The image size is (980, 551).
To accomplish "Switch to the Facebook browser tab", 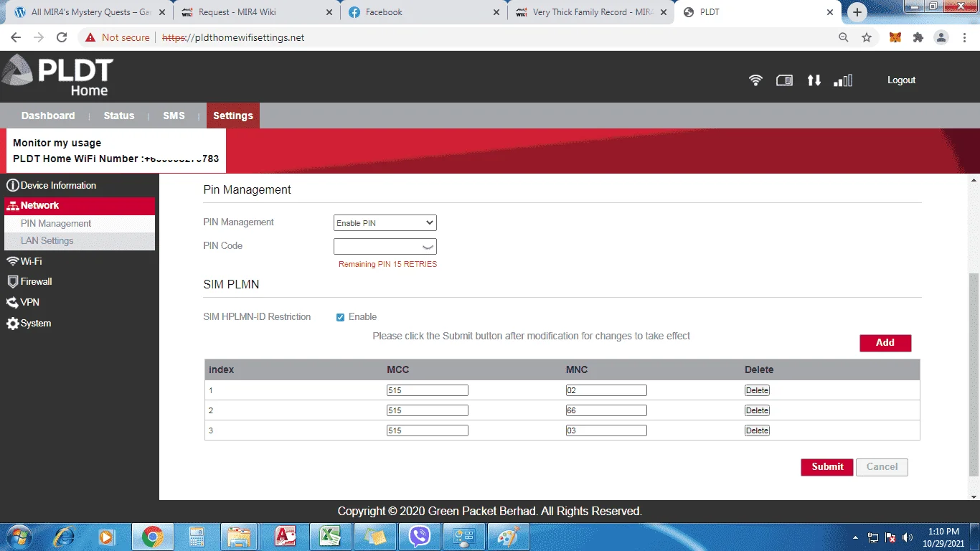I will [424, 12].
